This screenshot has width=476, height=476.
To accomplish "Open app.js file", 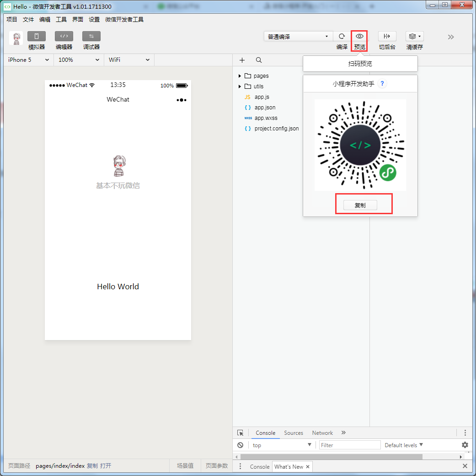I will click(262, 97).
